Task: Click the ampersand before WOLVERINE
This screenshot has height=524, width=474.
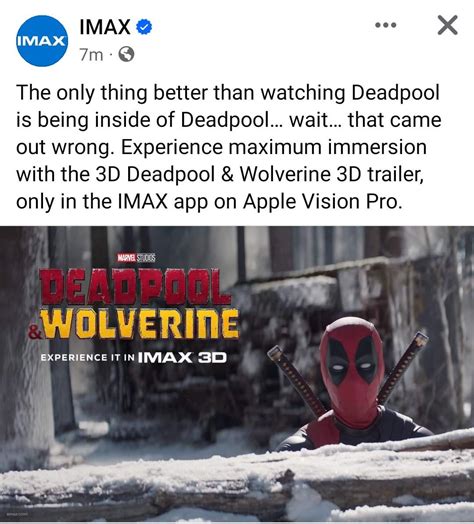Action: pyautogui.click(x=35, y=332)
